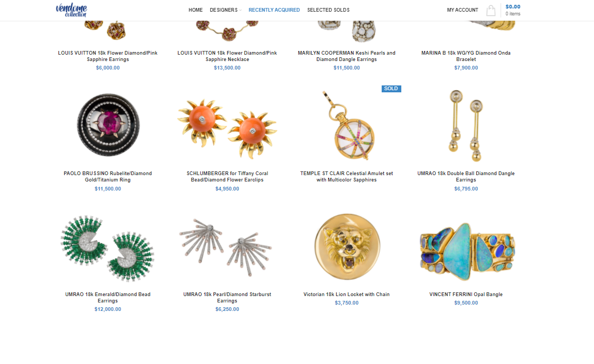Select the Recently Acquired tab
Image resolution: width=594 pixels, height=364 pixels.
(x=274, y=10)
